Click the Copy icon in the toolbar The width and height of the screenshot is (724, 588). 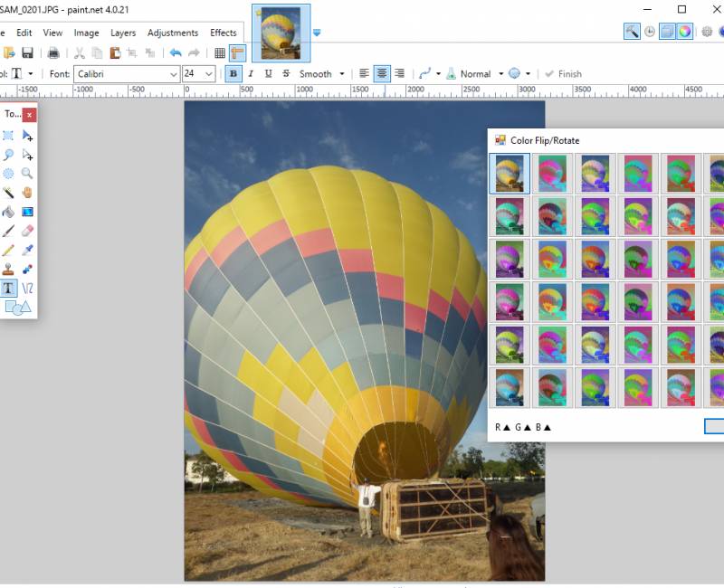point(97,53)
